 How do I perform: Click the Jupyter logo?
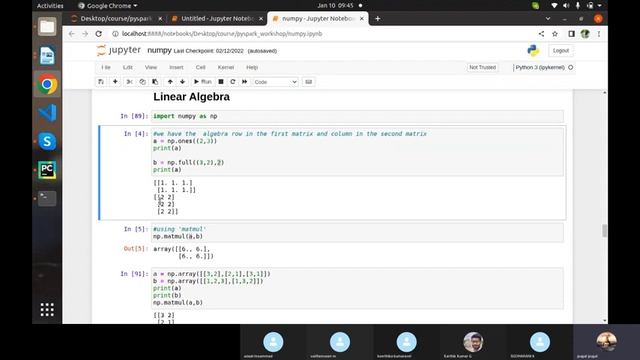point(119,50)
